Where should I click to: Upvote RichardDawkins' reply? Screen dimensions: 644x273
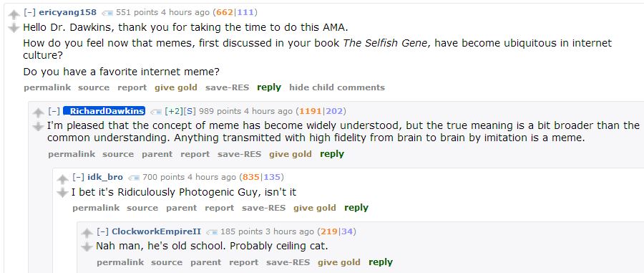[38, 112]
